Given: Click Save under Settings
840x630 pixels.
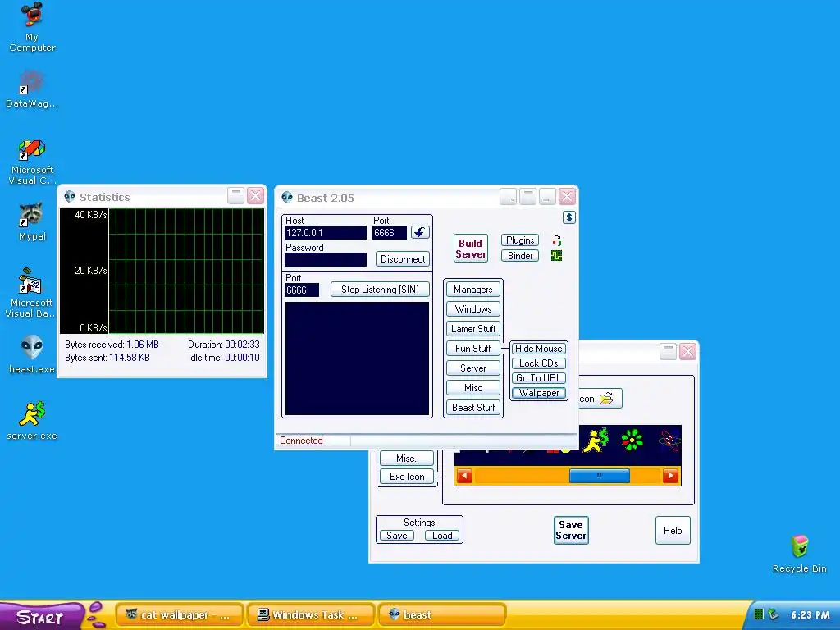Looking at the screenshot, I should pyautogui.click(x=396, y=536).
